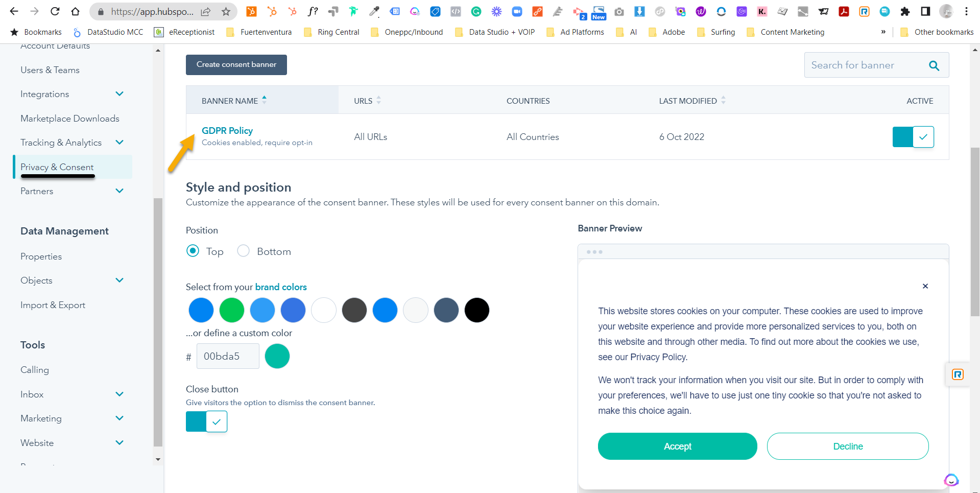Turn off the Close button toggle
Image resolution: width=980 pixels, height=493 pixels.
[206, 421]
